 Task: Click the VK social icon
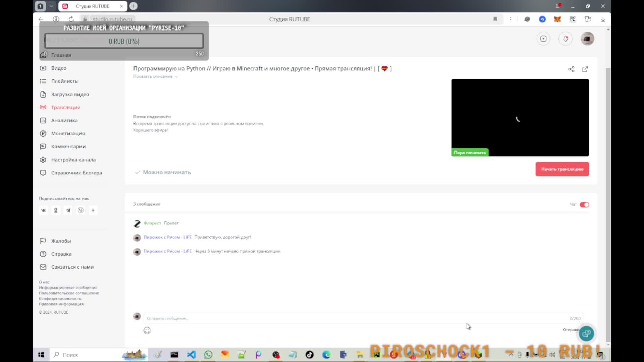(x=43, y=210)
